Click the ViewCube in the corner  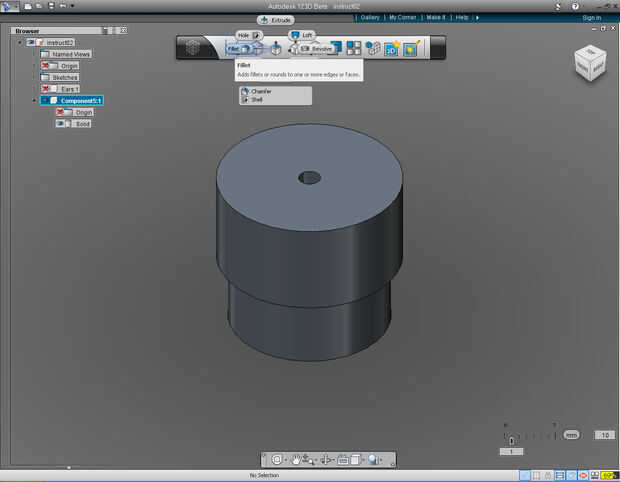click(589, 63)
